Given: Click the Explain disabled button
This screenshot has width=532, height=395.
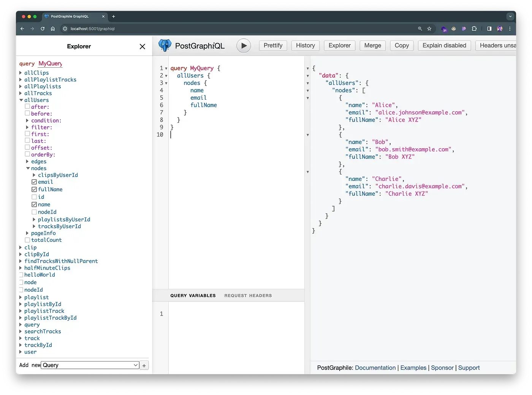Looking at the screenshot, I should click(445, 46).
